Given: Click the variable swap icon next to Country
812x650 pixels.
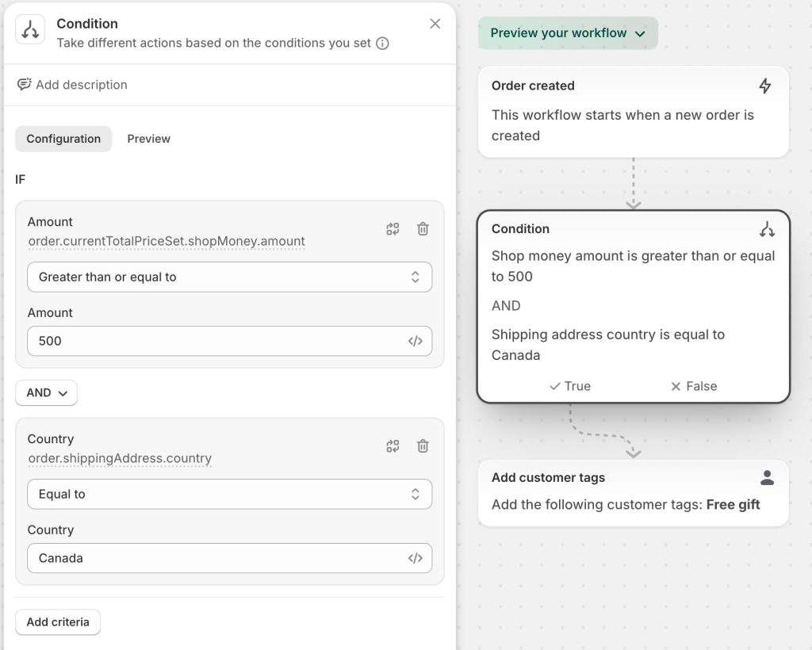Looking at the screenshot, I should (x=393, y=446).
